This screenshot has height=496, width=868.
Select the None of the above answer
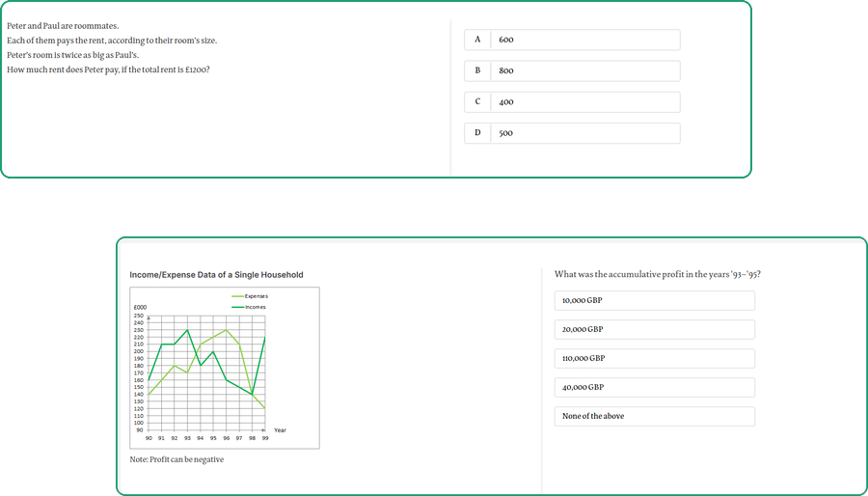654,416
